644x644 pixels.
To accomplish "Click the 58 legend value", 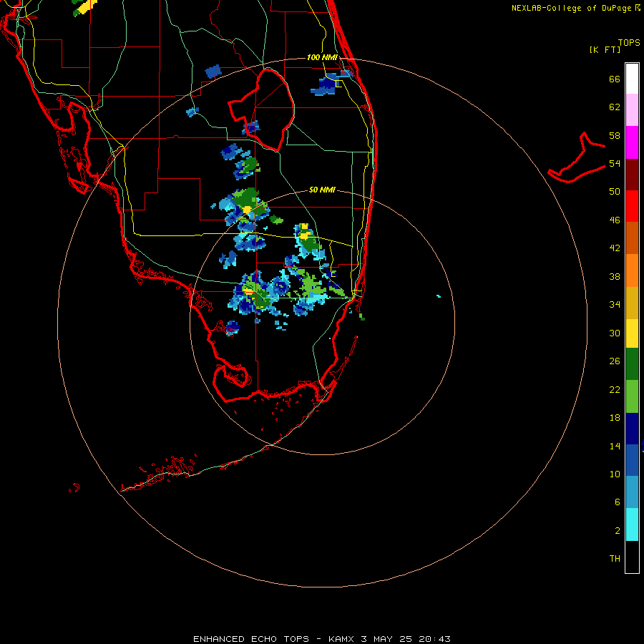I will pos(615,135).
